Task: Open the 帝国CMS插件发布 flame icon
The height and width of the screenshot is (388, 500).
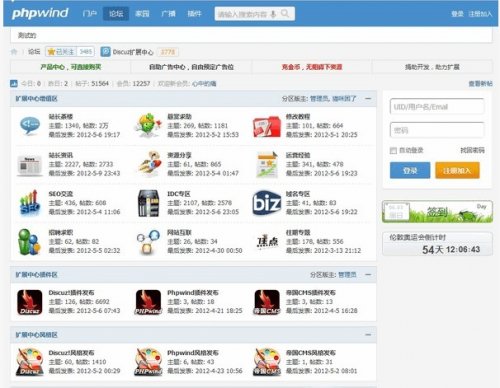Action: click(x=267, y=302)
